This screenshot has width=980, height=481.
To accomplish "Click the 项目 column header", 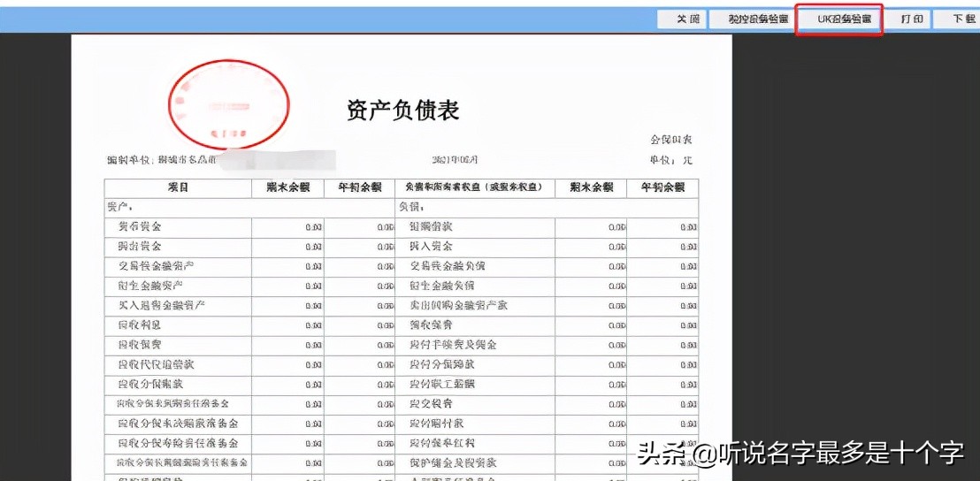I will point(178,187).
